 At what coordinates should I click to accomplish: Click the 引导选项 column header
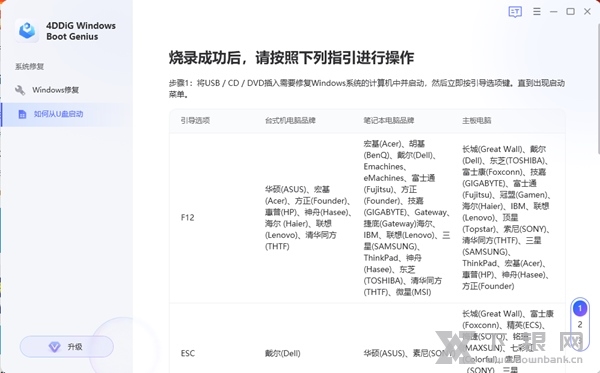click(x=195, y=121)
